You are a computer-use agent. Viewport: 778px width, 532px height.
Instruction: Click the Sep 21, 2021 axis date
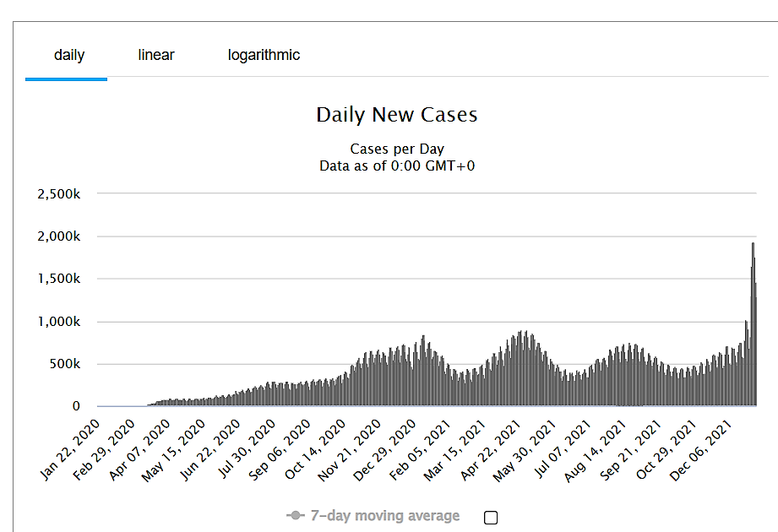tap(631, 450)
